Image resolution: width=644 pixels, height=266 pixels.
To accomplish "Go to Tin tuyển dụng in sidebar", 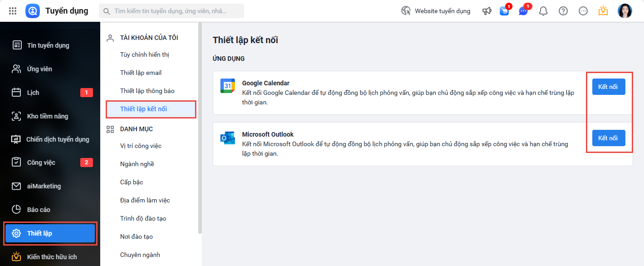I will [48, 45].
